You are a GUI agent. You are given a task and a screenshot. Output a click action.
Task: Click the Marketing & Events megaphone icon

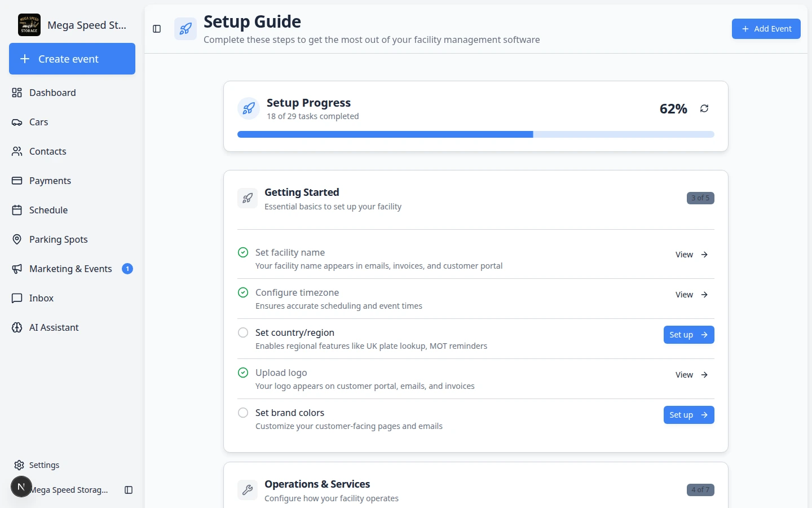coord(17,269)
